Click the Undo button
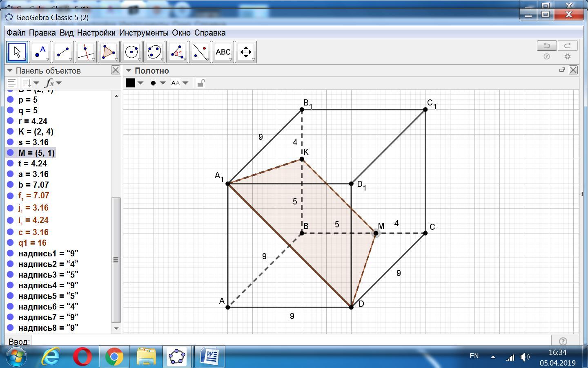Image resolution: width=588 pixels, height=368 pixels. pos(547,45)
